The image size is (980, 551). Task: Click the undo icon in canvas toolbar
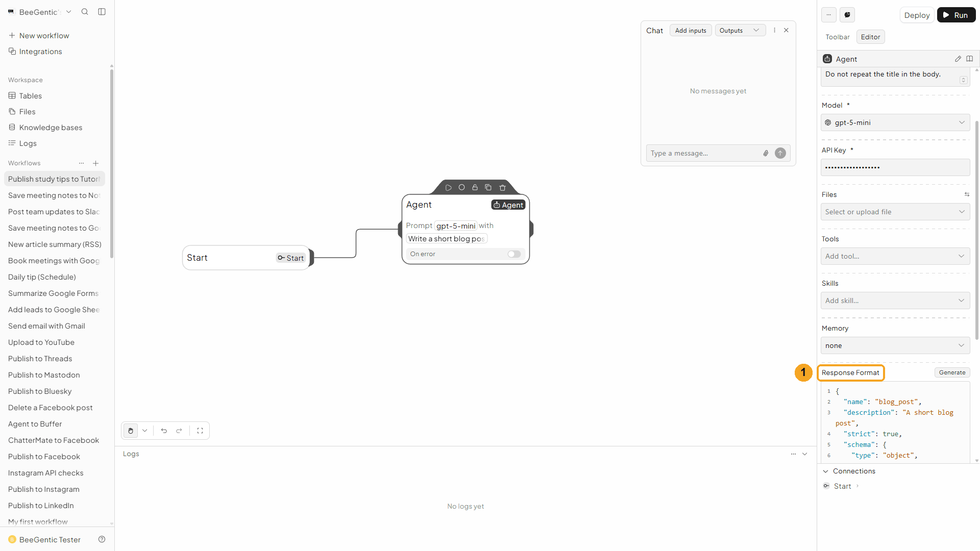(x=164, y=431)
